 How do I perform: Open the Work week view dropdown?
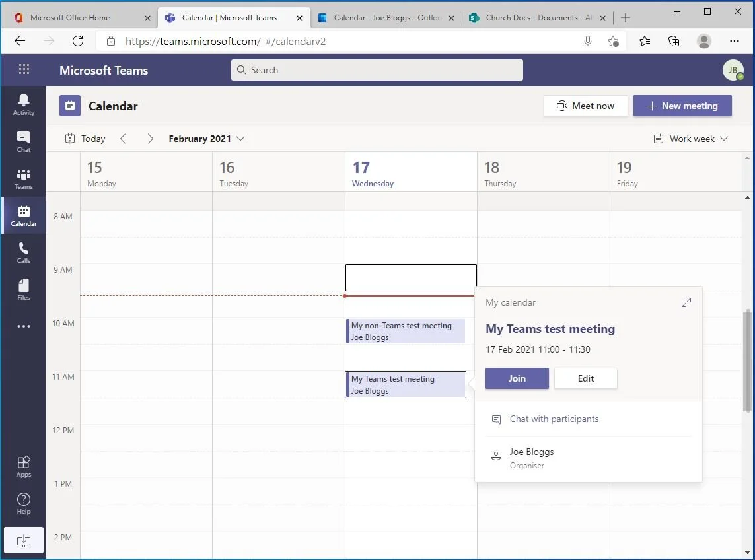pyautogui.click(x=690, y=139)
